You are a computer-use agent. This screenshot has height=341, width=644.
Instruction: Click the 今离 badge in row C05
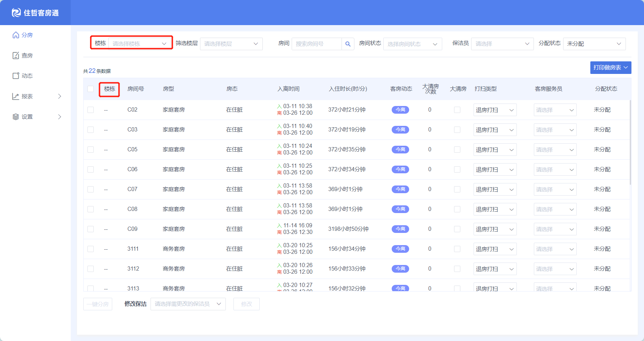400,150
